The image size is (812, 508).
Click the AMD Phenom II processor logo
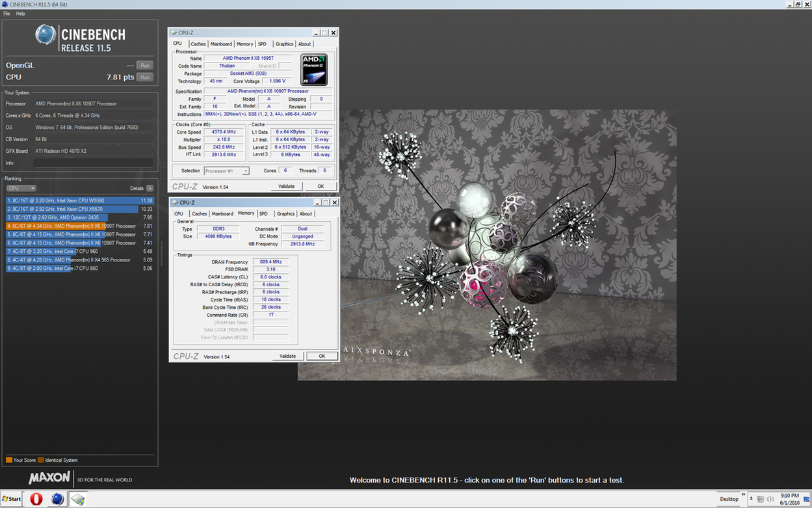pyautogui.click(x=314, y=70)
